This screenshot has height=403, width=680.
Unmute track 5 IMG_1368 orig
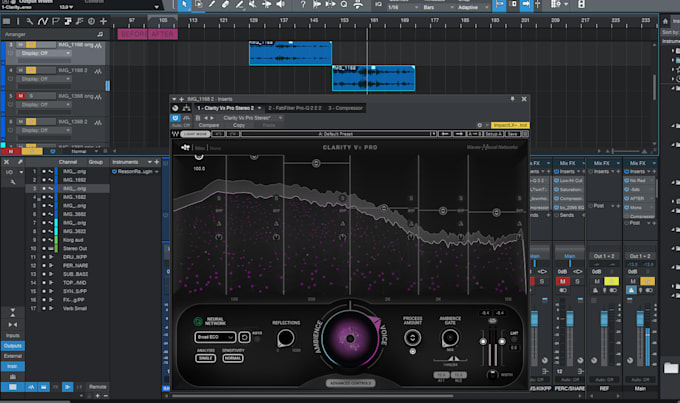tap(20, 96)
